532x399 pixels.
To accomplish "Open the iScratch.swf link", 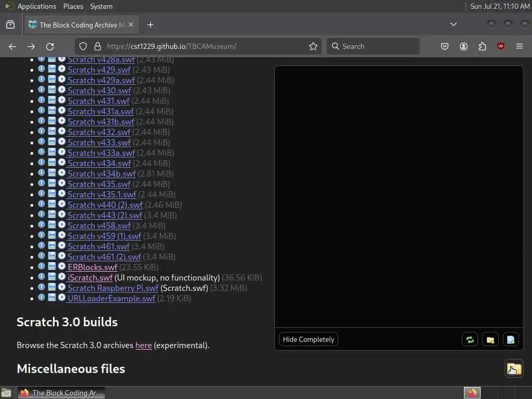I will 90,278.
